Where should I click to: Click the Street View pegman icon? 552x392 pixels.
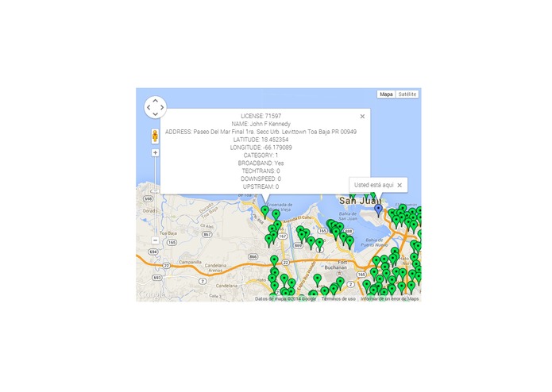pyautogui.click(x=155, y=136)
